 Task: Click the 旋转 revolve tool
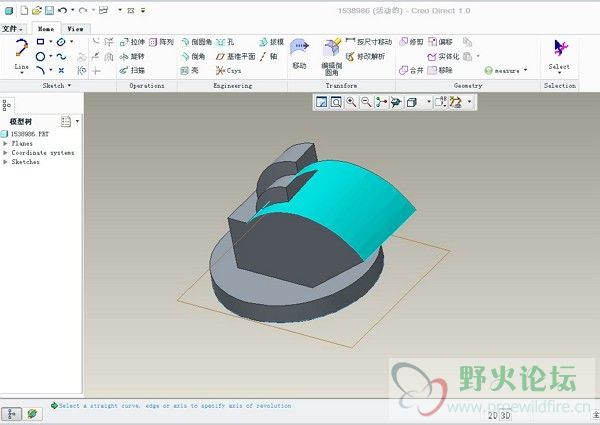pos(132,57)
